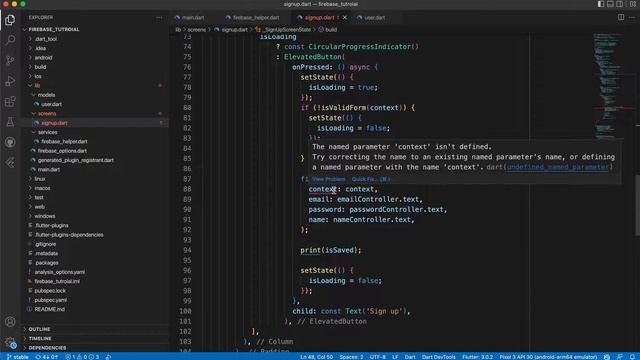Open firebase_helper.dart in the explorer

point(64,142)
